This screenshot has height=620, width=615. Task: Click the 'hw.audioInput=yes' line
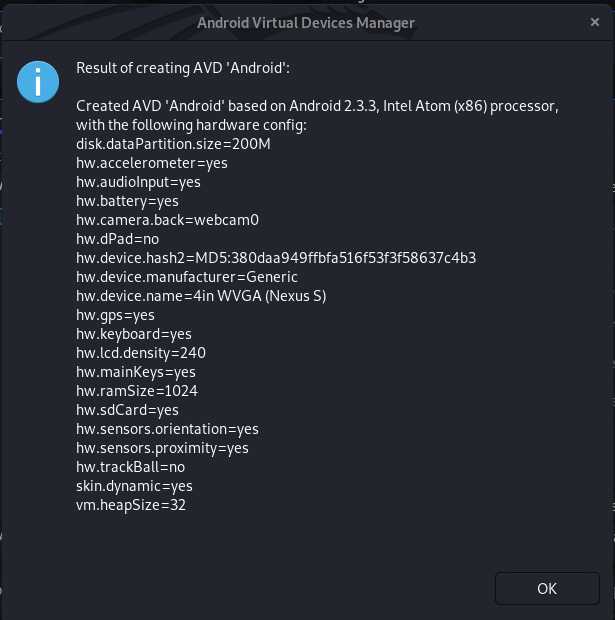click(138, 182)
